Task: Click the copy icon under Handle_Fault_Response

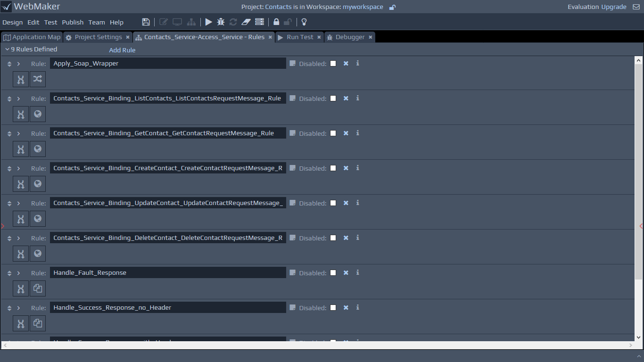Action: (38, 288)
